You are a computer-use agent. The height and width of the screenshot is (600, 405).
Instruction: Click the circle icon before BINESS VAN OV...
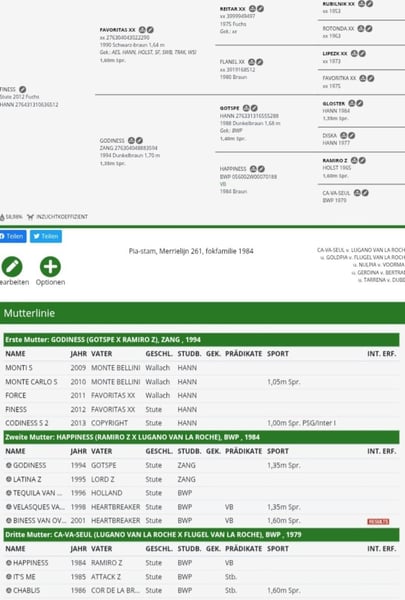coord(8,520)
